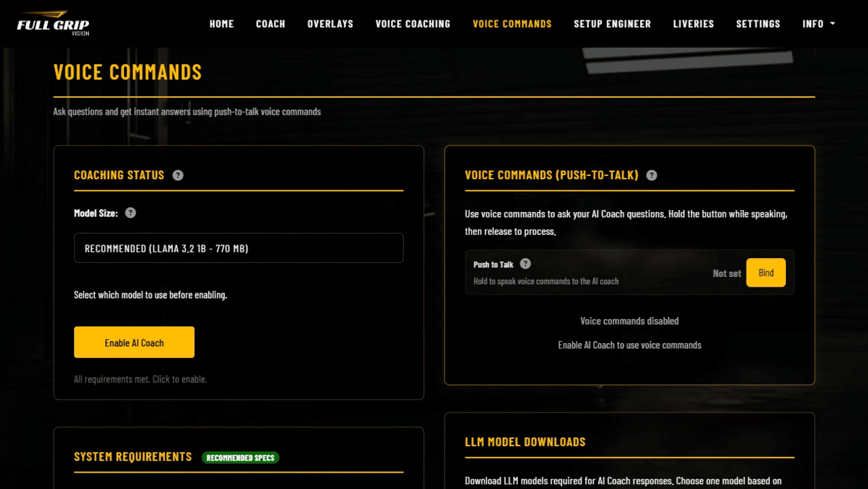868x489 pixels.
Task: Click the Enable AI Coach button
Action: pos(134,342)
